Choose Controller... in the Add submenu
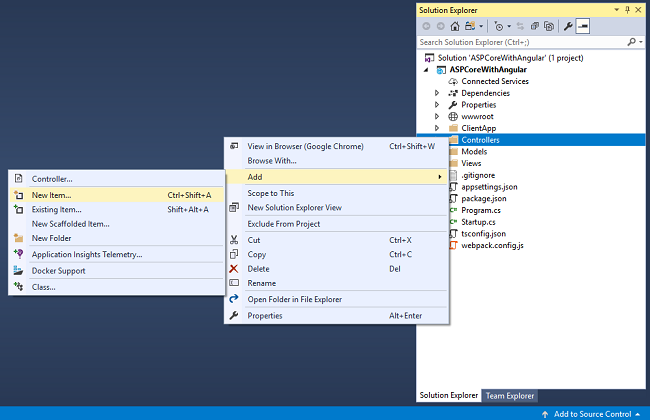 click(116, 179)
